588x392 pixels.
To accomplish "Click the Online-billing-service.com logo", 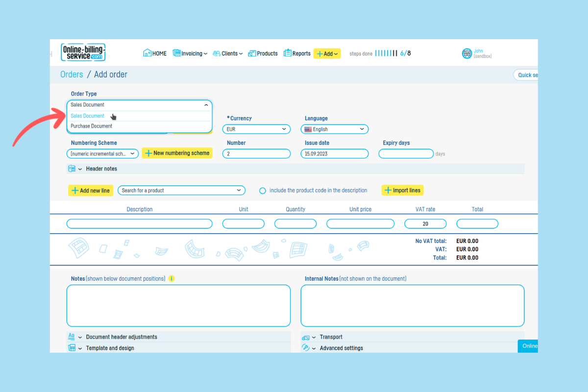I will click(83, 52).
